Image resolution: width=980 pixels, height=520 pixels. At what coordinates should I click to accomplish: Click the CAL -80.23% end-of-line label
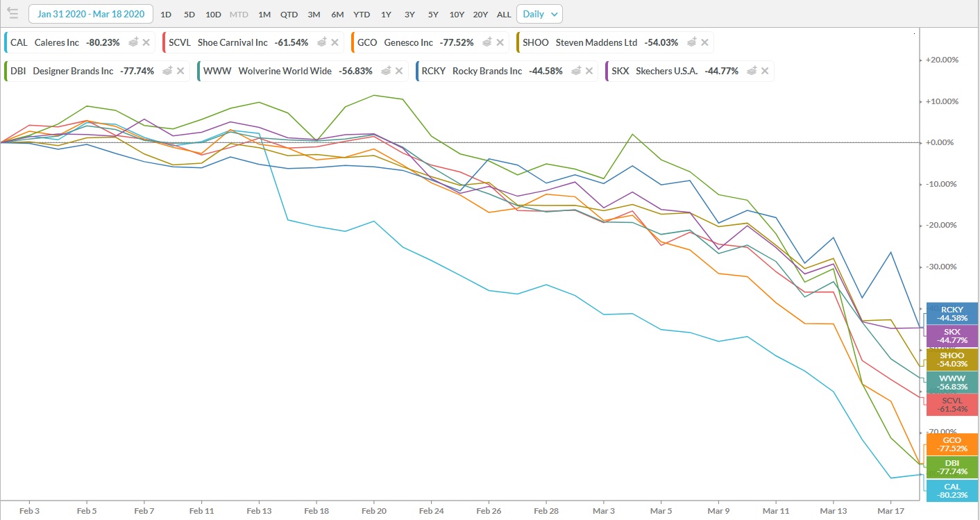952,491
